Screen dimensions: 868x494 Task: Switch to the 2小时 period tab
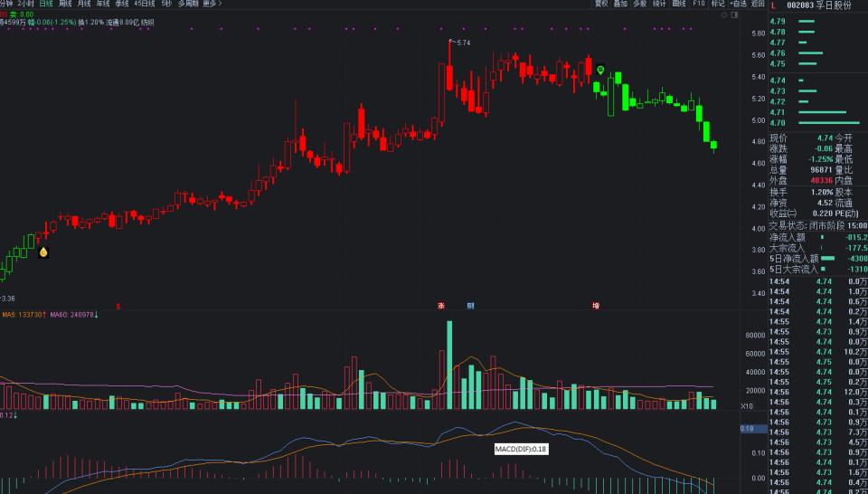tap(25, 4)
